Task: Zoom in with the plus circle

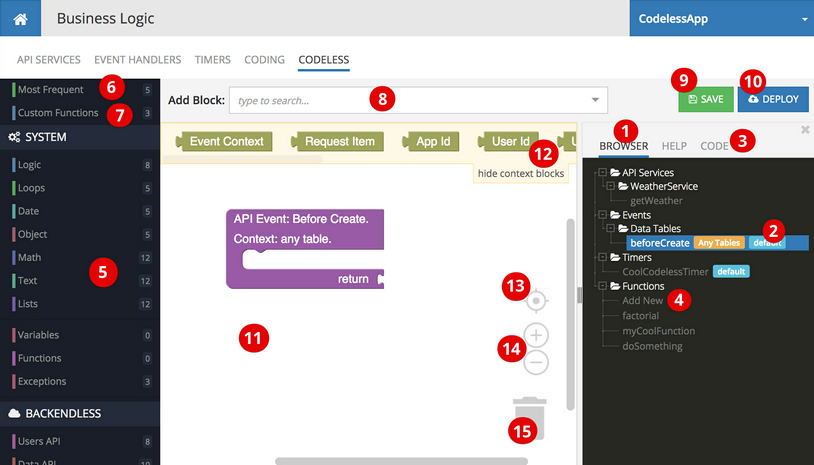Action: (x=536, y=335)
